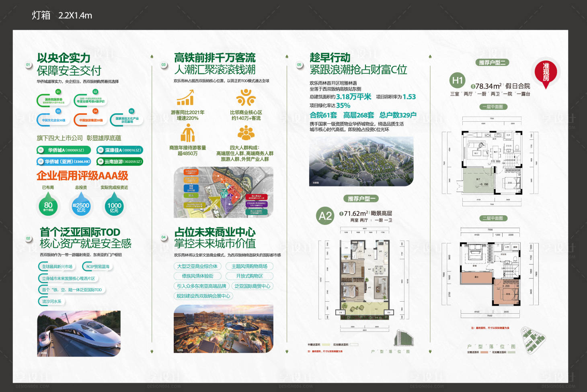Image resolution: width=587 pixels, height=392 pixels.
Task: Select the businessman icon above 商旅年接待游客量
Action: pos(187,133)
